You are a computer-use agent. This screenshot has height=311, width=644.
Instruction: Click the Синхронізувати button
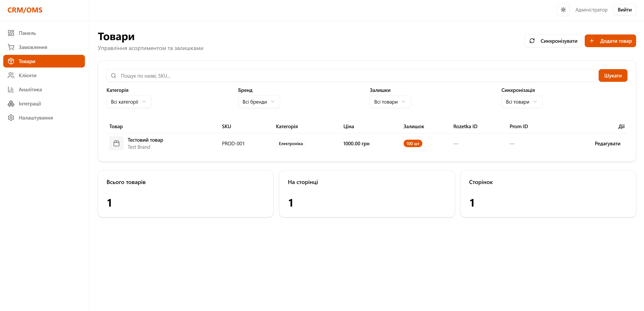click(x=553, y=41)
